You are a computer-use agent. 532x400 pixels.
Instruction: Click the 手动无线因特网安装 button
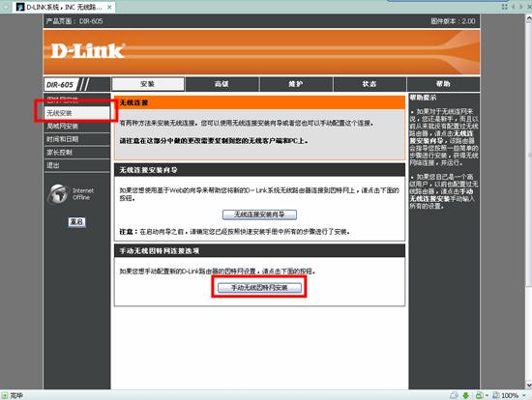(x=259, y=288)
